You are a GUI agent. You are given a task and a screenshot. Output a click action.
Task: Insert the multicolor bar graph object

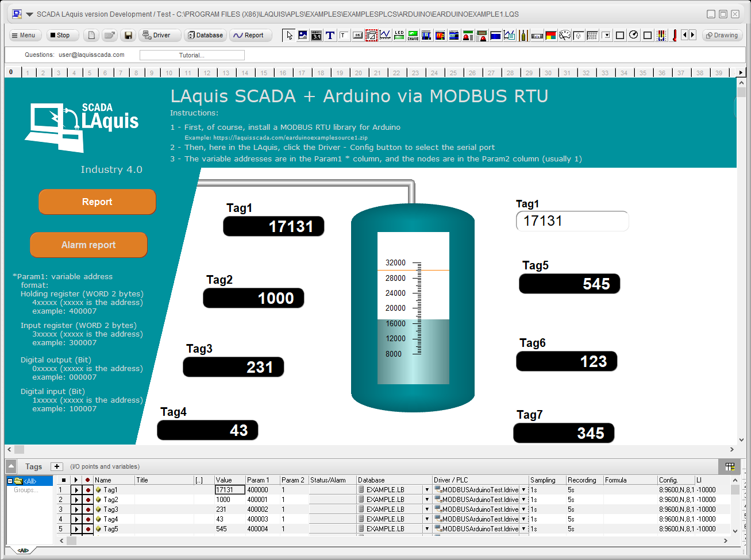pos(661,35)
